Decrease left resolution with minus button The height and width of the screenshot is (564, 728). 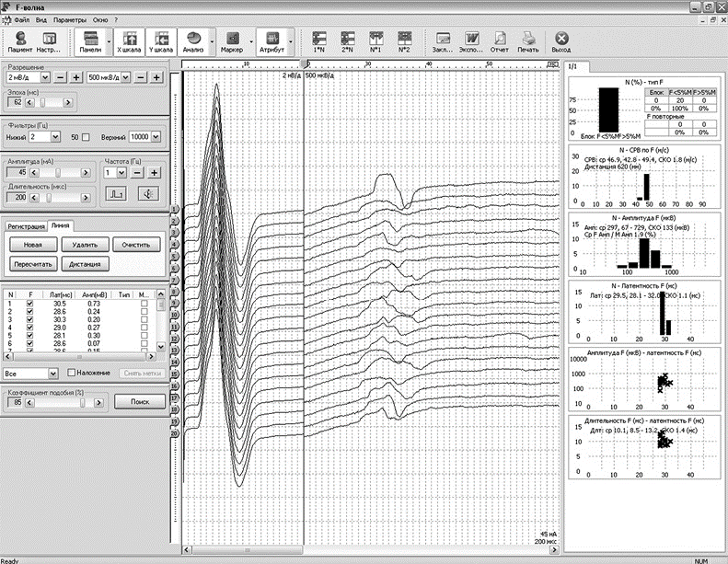click(61, 77)
